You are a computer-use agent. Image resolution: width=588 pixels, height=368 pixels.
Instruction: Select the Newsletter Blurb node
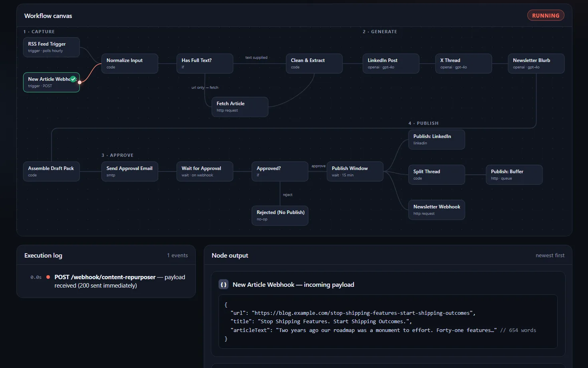[x=536, y=64]
